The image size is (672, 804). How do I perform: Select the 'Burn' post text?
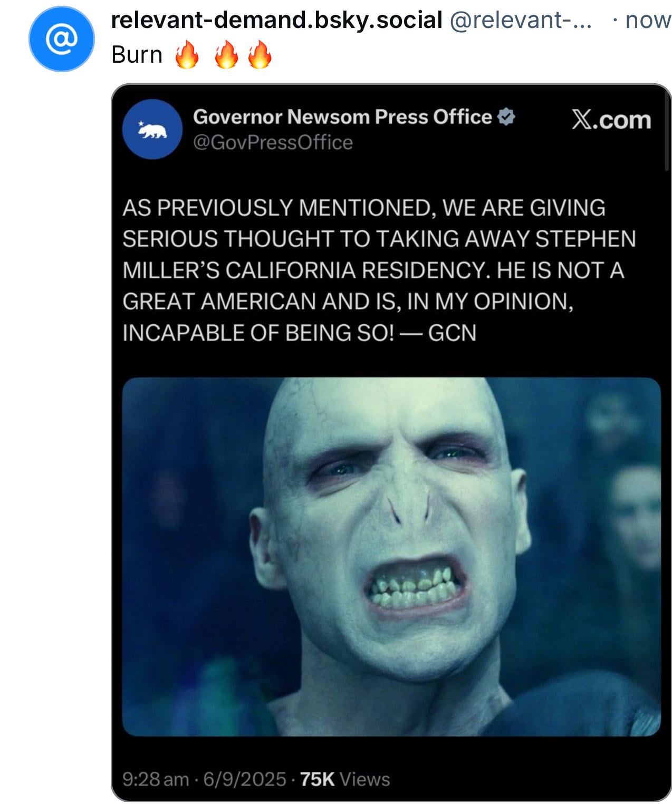(x=137, y=55)
